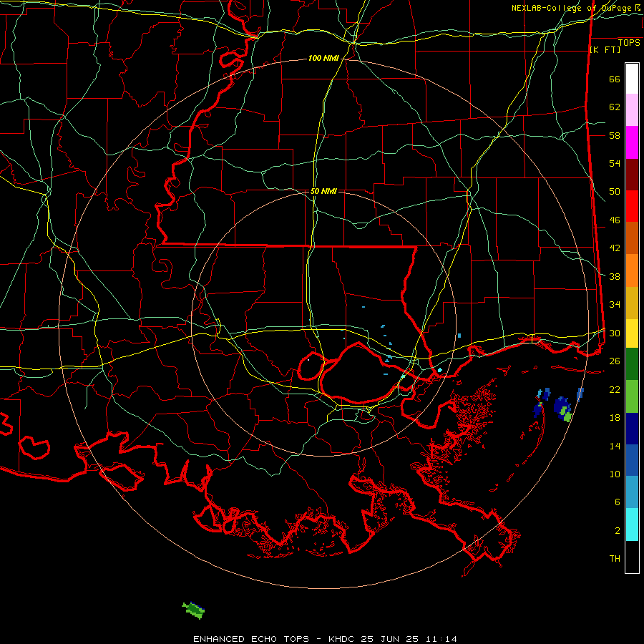Click the black TH threshold swatch
Viewport: 644px width, 644px height.
pyautogui.click(x=632, y=557)
